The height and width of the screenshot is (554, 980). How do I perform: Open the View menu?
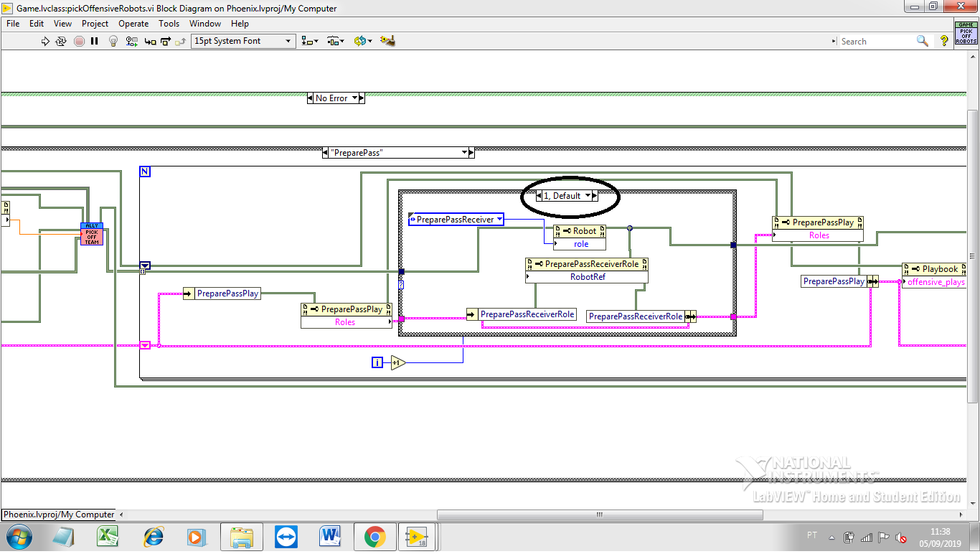pyautogui.click(x=62, y=24)
